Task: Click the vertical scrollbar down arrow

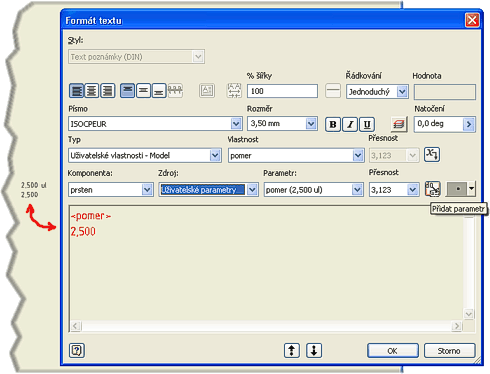Action: point(469,314)
